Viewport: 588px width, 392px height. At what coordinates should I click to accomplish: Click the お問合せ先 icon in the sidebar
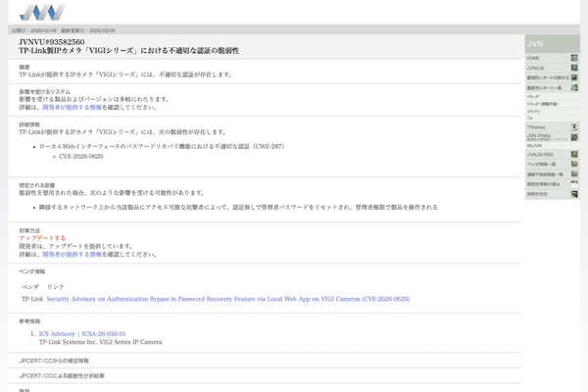coord(574,194)
